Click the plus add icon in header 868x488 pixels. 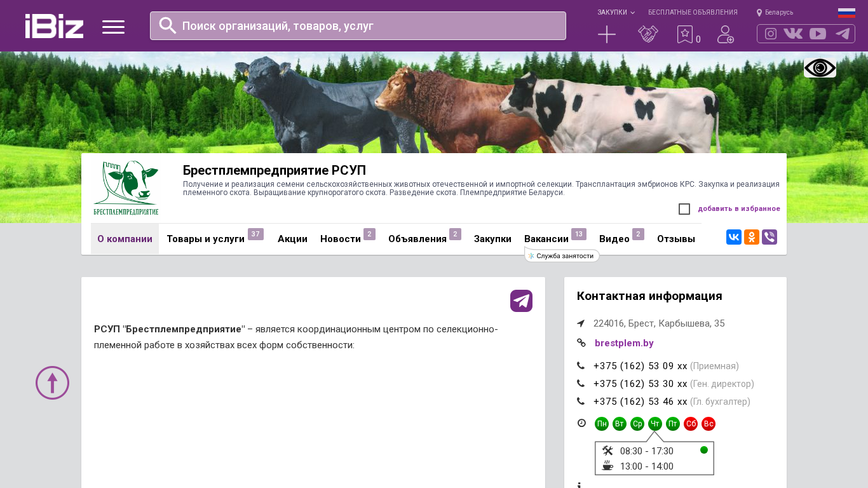pyautogui.click(x=607, y=34)
